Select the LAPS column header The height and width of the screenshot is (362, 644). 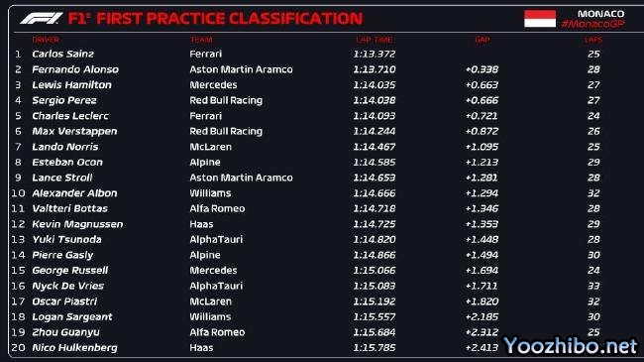click(x=593, y=40)
